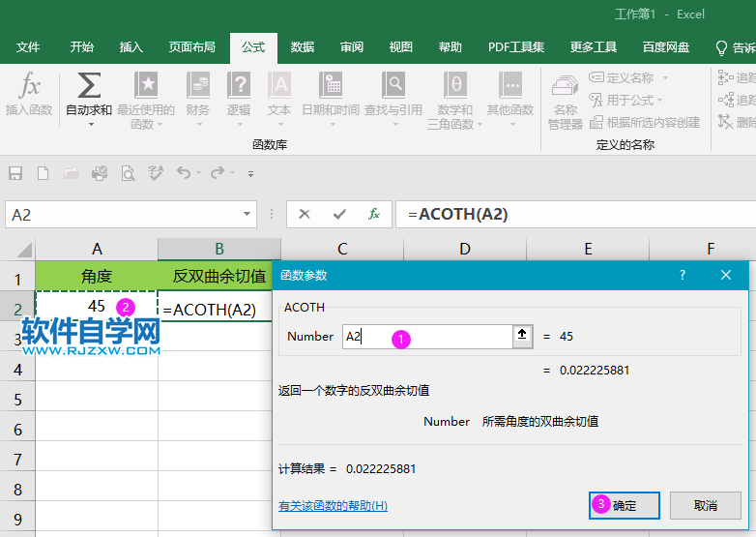
Task: Expand the Name Box dropdown arrow
Action: click(x=247, y=214)
